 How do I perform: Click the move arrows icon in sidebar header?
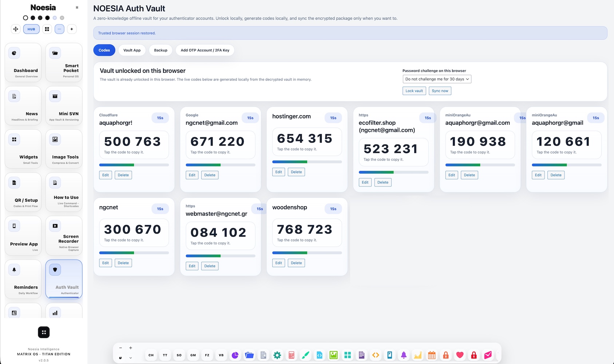click(16, 29)
